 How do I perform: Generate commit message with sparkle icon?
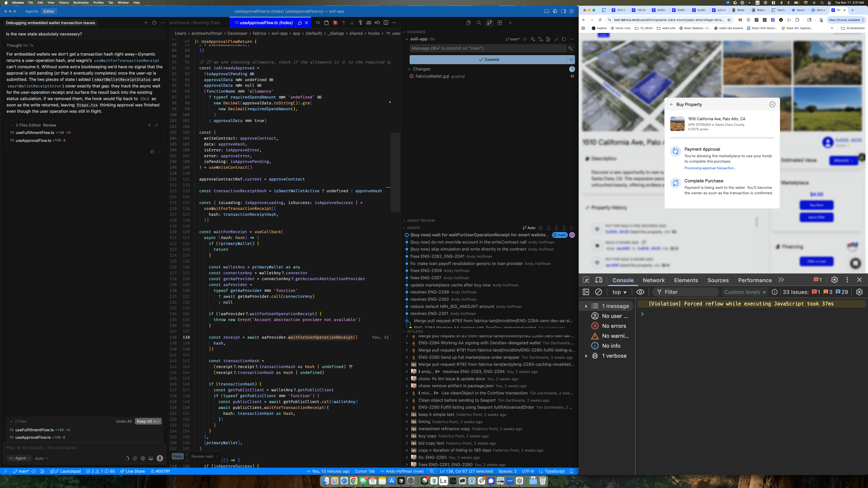tap(570, 48)
